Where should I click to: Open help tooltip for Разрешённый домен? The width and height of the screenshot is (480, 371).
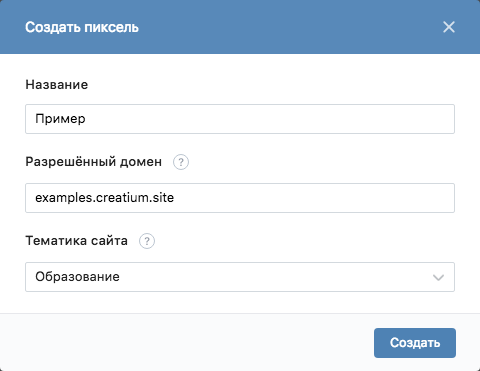pyautogui.click(x=181, y=162)
